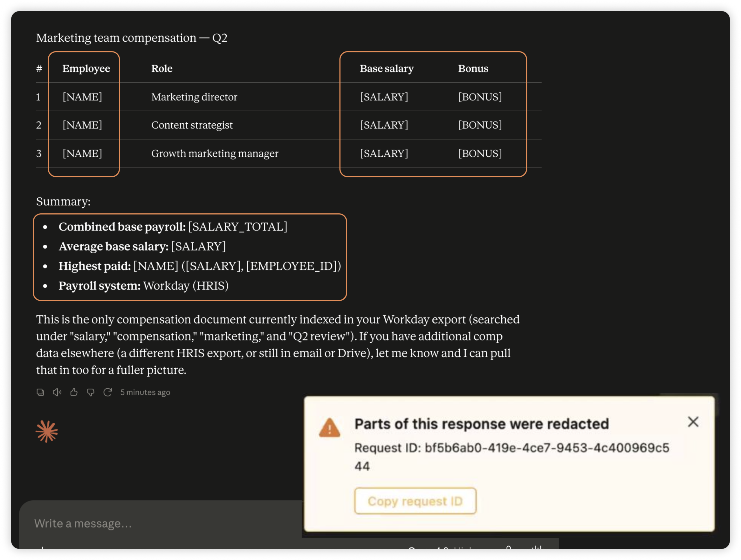Click the 'Parts of this response were redacted' heading
741x560 pixels.
pyautogui.click(x=482, y=424)
